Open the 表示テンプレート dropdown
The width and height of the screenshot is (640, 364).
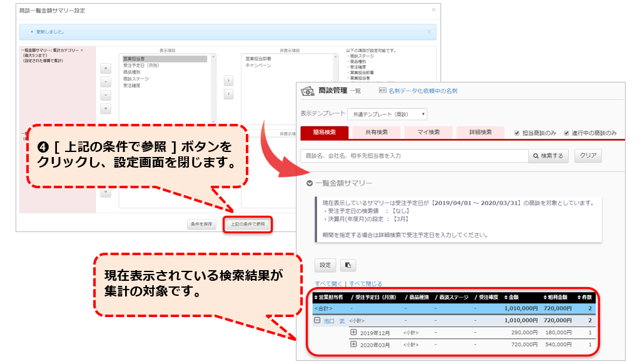(x=387, y=114)
